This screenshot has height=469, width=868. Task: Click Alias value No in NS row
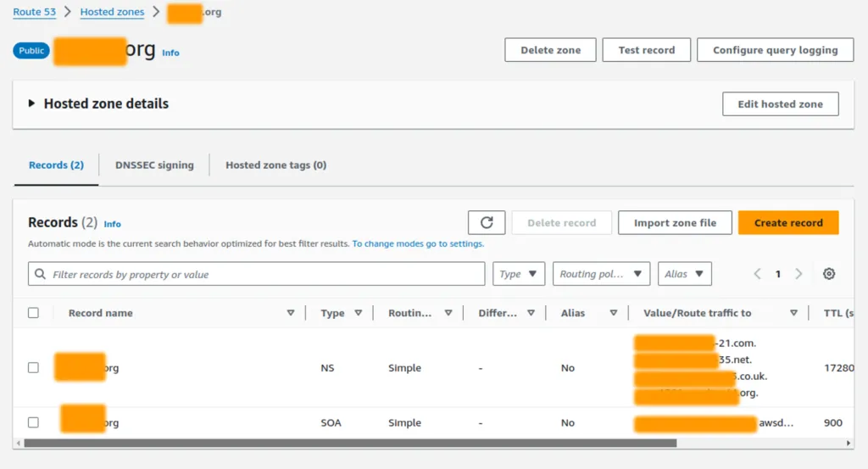[567, 368]
